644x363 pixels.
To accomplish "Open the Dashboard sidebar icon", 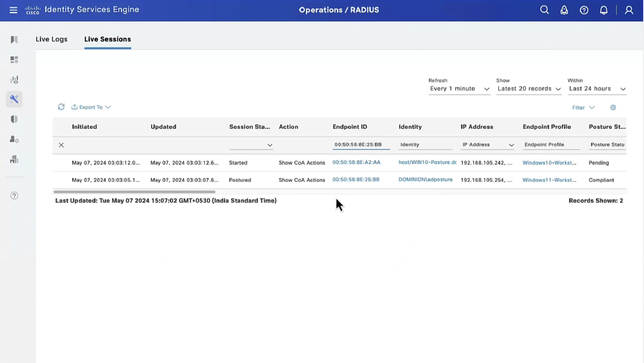I will tap(14, 60).
